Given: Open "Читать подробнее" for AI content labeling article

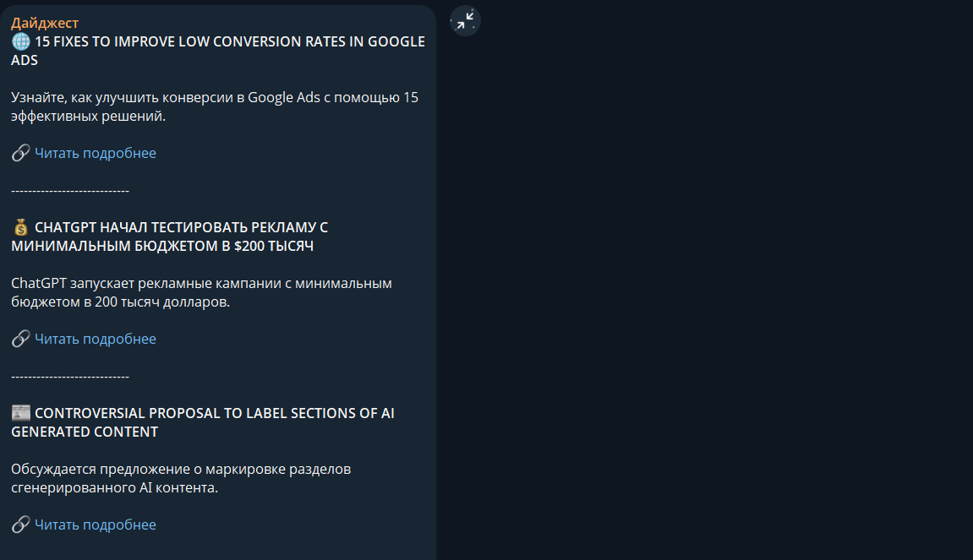Looking at the screenshot, I should pos(96,525).
